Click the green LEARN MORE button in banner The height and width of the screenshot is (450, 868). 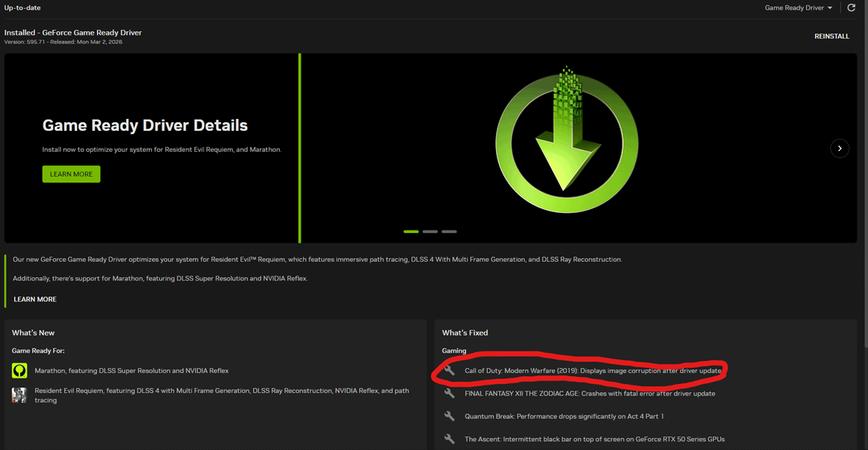coord(72,174)
